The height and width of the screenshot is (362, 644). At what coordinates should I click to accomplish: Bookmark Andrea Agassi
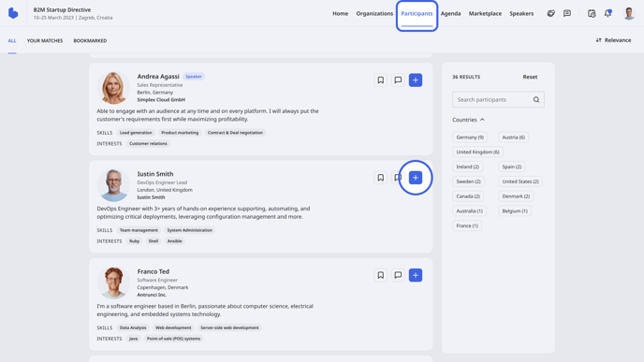click(381, 80)
